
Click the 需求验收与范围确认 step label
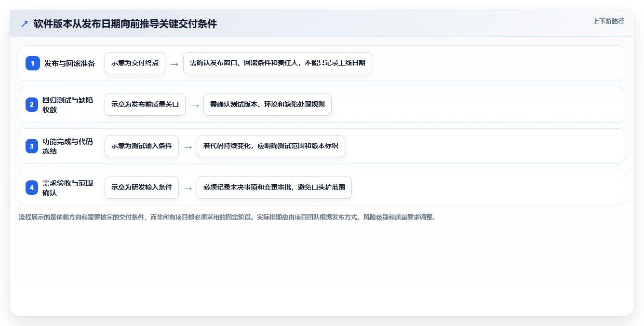[68, 188]
